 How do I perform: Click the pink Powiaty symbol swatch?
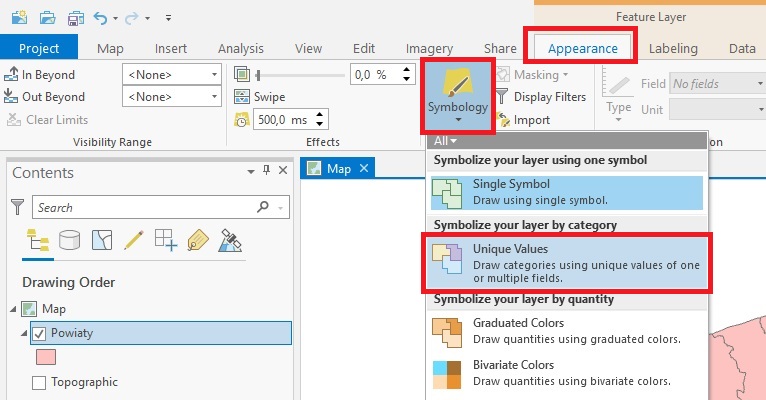point(46,357)
